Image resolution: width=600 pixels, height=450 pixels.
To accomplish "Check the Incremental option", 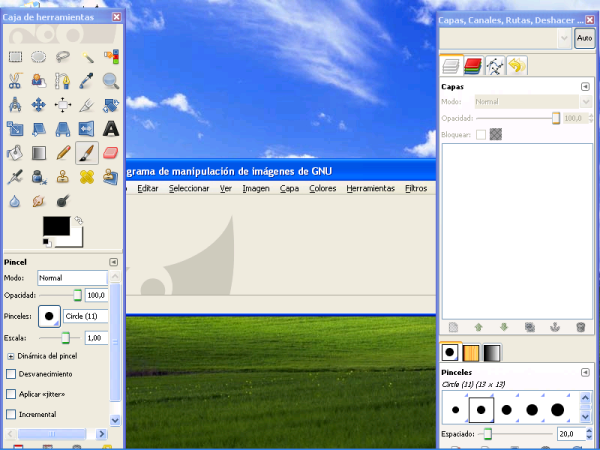I will (11, 414).
